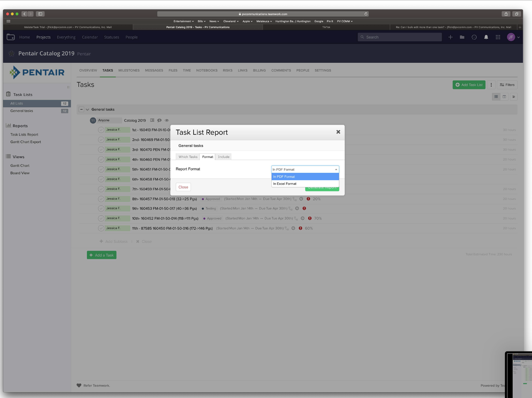Expand General tasks chevron dropdown
Viewport: 532px width, 398px height.
coord(87,109)
